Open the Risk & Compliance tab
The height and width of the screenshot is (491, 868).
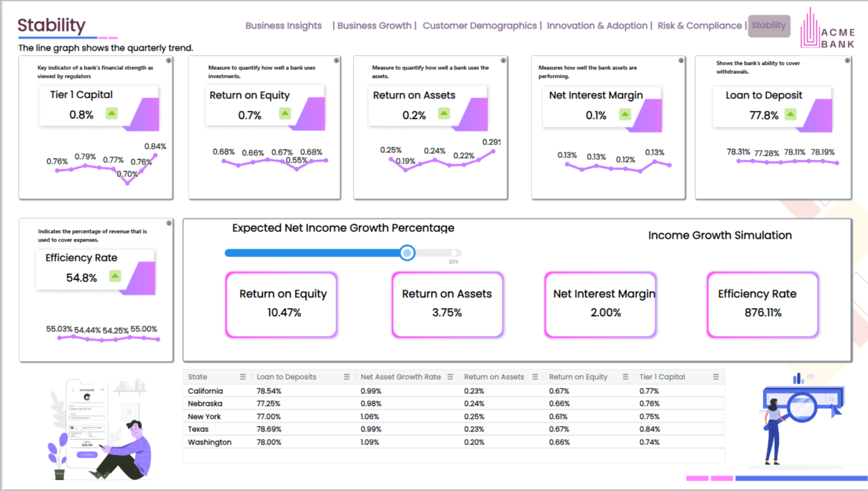(700, 26)
